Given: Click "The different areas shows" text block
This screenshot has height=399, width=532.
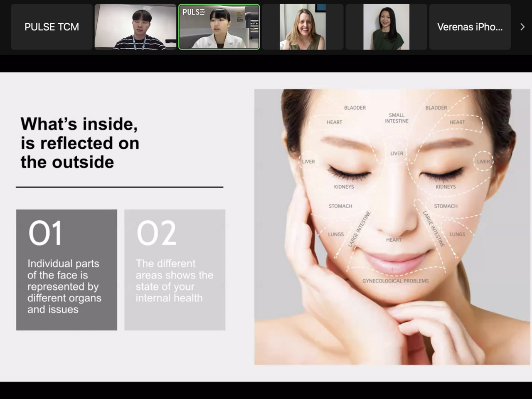Looking at the screenshot, I should [174, 281].
